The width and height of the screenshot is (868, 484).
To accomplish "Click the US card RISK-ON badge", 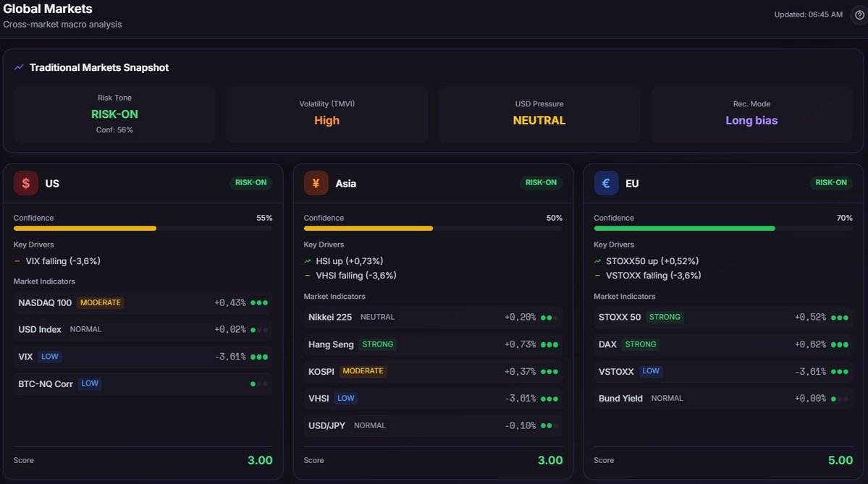I will [250, 182].
